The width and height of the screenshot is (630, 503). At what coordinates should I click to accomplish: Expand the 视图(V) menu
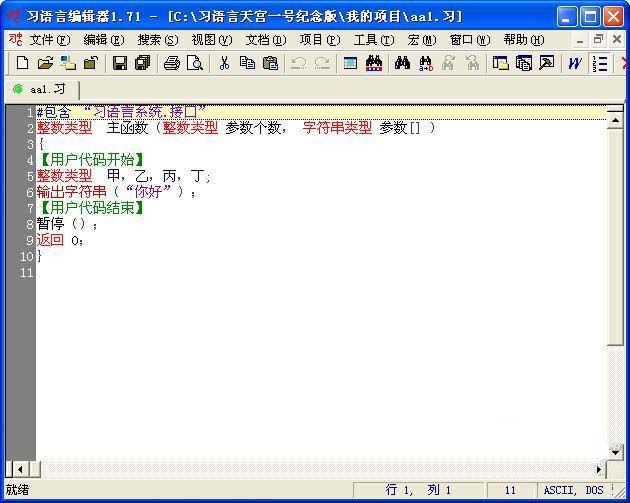(211, 40)
